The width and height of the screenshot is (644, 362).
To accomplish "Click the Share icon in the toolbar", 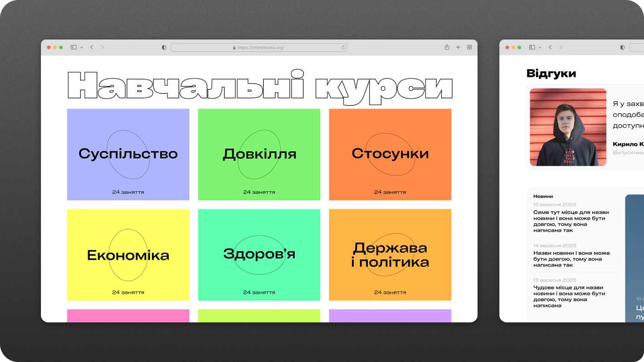I will click(x=447, y=47).
